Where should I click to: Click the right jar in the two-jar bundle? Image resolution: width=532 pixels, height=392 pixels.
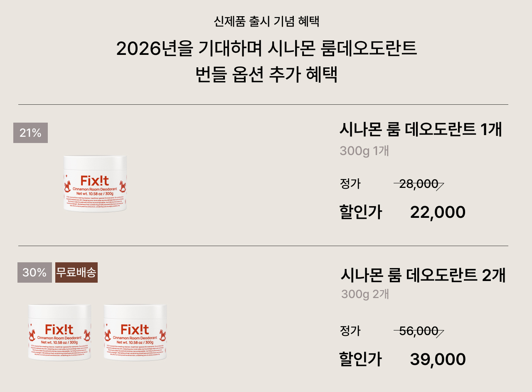click(135, 332)
